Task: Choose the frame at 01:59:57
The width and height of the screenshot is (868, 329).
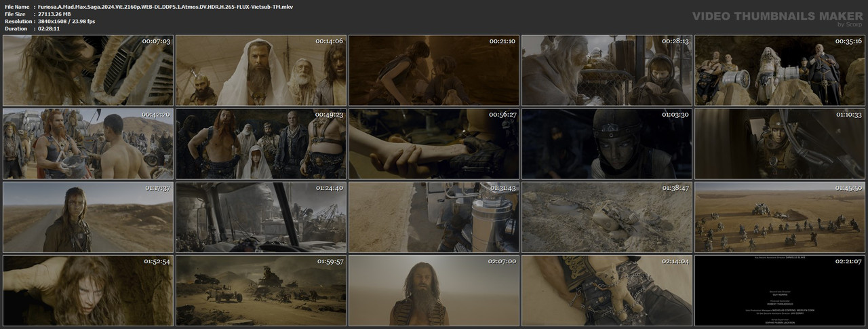Action: click(x=261, y=290)
